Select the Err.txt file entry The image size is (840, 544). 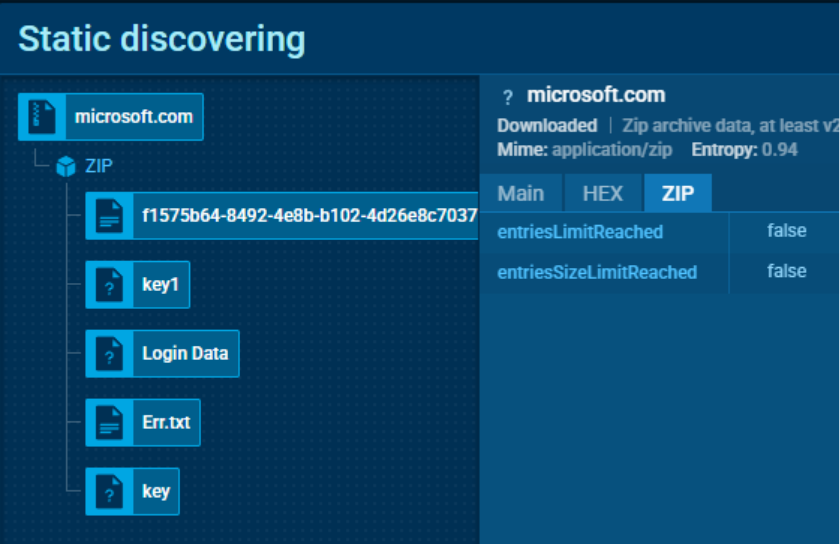(x=143, y=422)
